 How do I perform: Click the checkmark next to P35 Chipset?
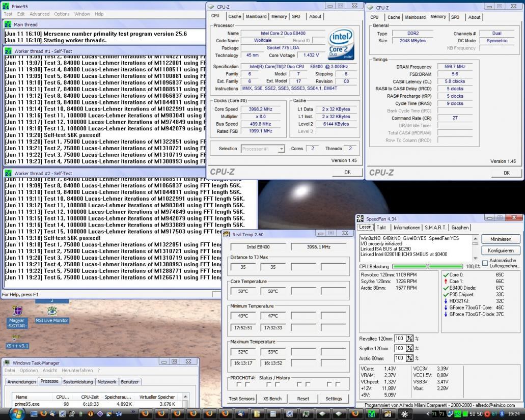pyautogui.click(x=446, y=295)
